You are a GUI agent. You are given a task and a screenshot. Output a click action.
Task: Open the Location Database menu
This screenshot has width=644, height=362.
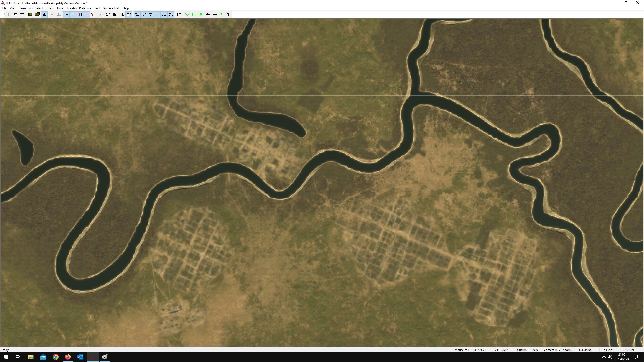point(79,8)
